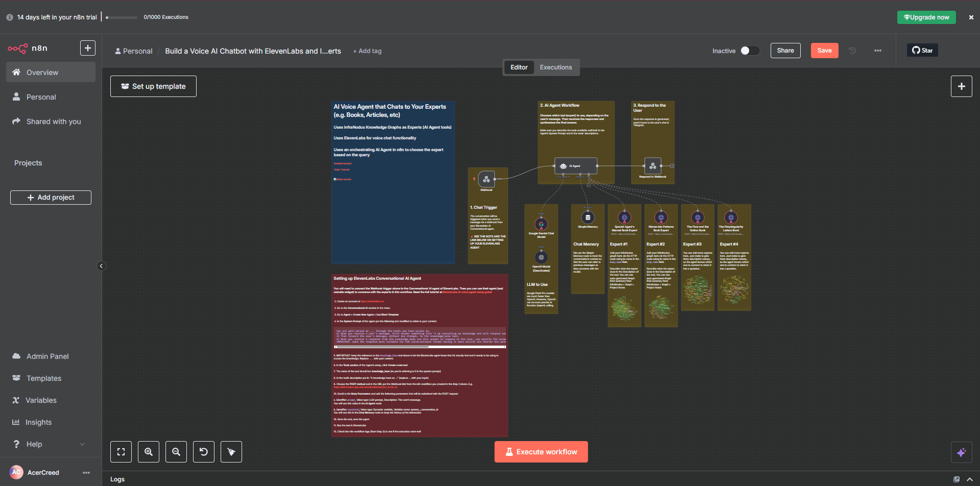The width and height of the screenshot is (980, 486).
Task: Click the executions usage progress bar
Action: [x=122, y=17]
